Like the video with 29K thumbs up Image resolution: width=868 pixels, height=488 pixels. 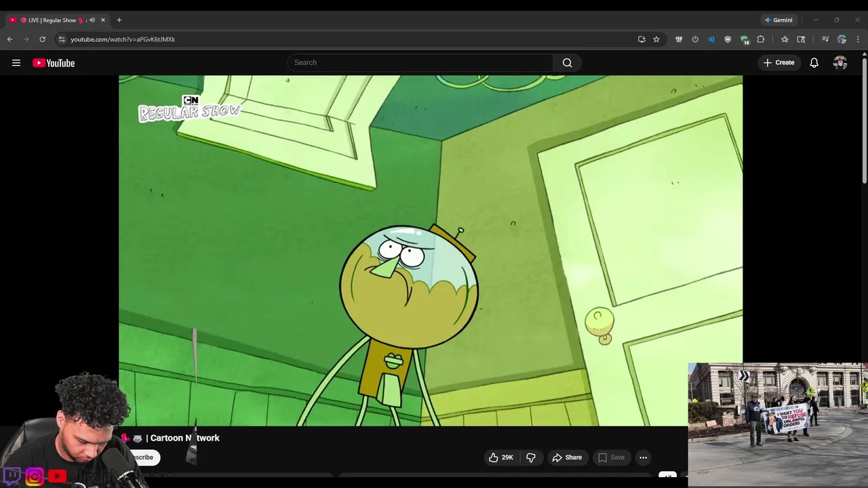click(x=501, y=457)
